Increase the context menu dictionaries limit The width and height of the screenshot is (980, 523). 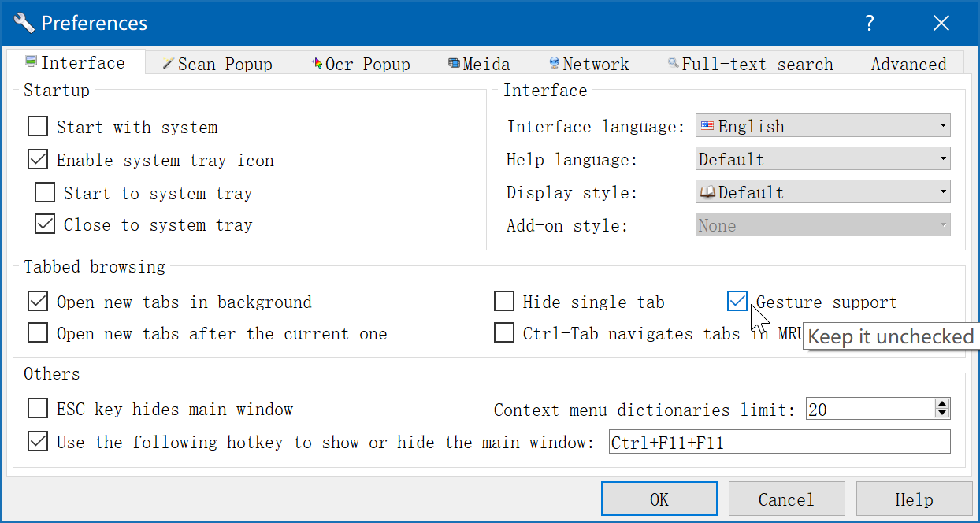[x=941, y=403]
